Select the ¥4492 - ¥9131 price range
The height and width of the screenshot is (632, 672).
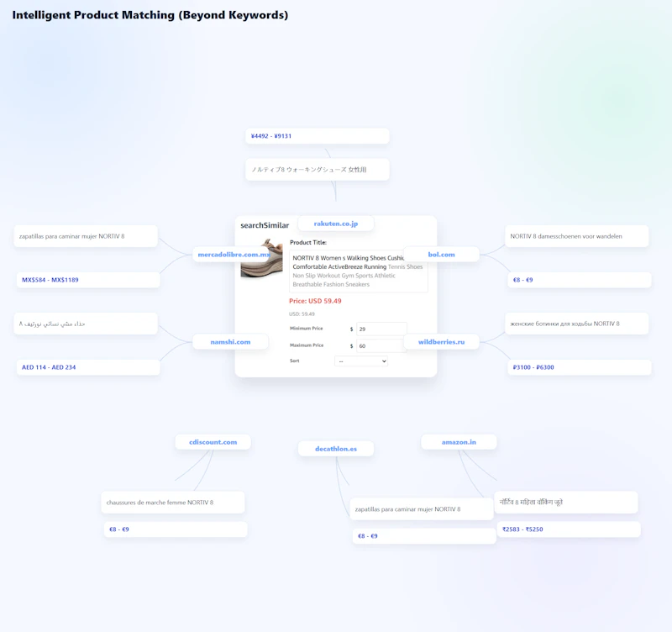point(318,136)
